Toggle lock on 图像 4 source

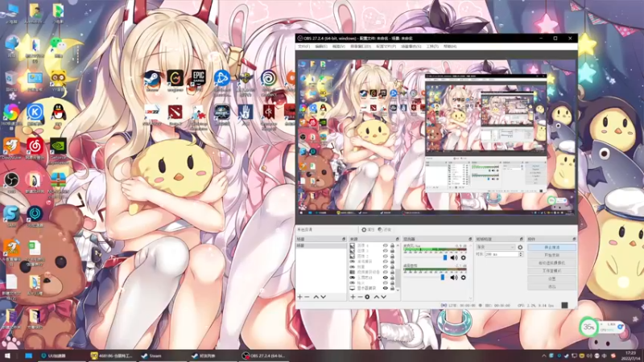pos(392,245)
